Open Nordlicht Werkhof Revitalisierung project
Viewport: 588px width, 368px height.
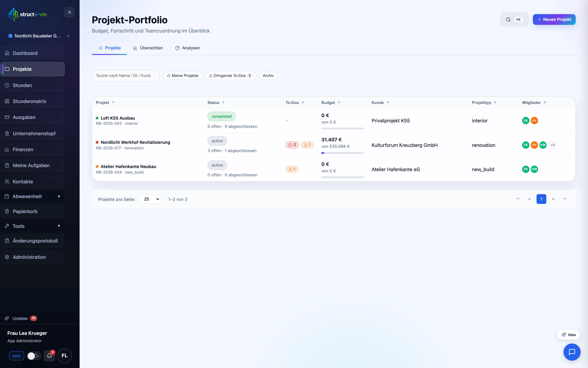[135, 142]
